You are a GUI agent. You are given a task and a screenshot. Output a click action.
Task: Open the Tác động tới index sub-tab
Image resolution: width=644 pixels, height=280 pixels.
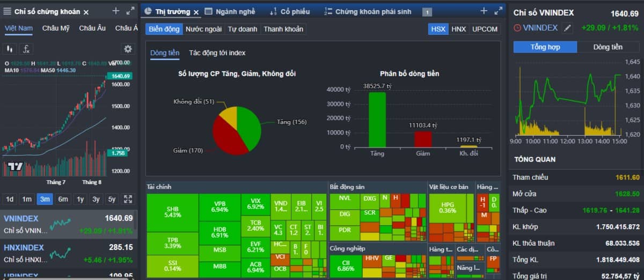[x=217, y=53]
